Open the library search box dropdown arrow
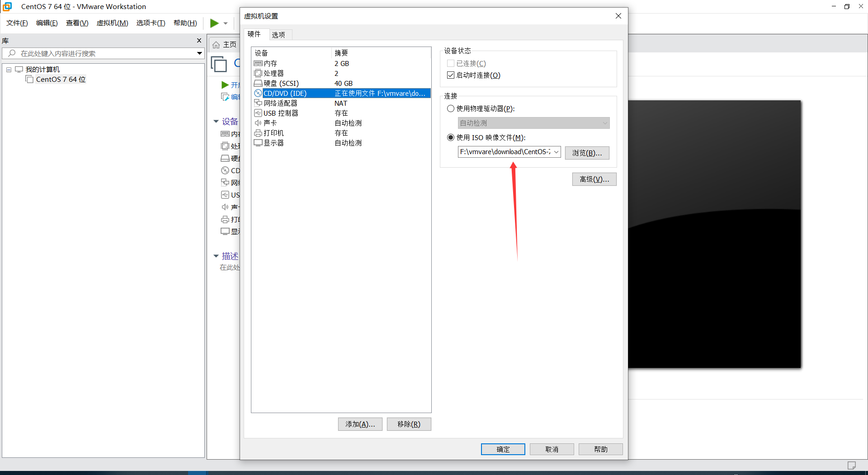This screenshot has height=475, width=868. [199, 53]
